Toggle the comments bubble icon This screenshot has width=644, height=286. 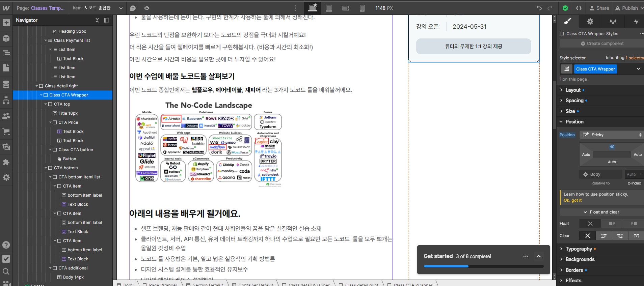pos(133,8)
